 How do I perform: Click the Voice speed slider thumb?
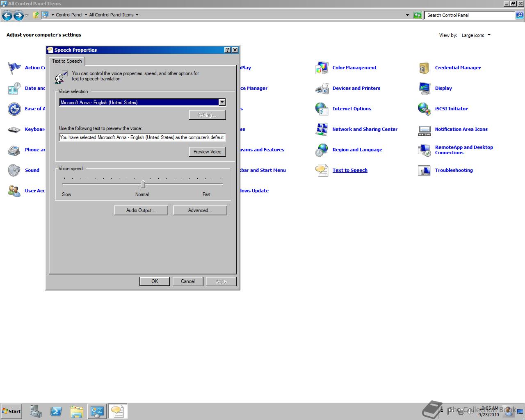(143, 184)
